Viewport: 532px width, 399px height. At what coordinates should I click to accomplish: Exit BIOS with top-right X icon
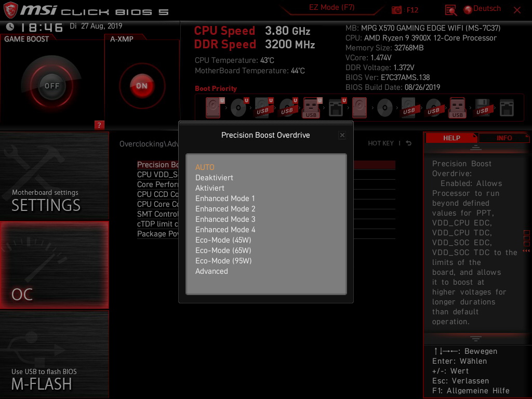click(517, 10)
